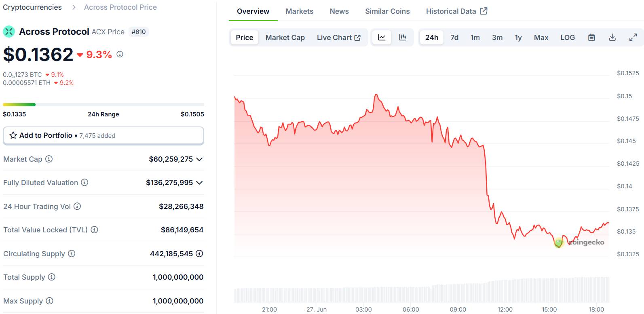Click the Total Value Locked info icon

coord(94,230)
